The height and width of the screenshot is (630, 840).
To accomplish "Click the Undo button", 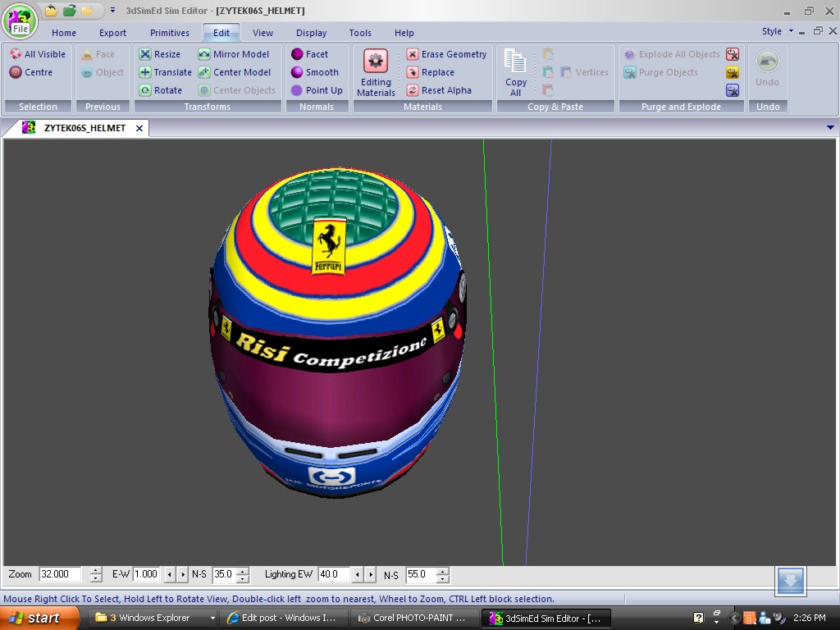I will tap(767, 69).
